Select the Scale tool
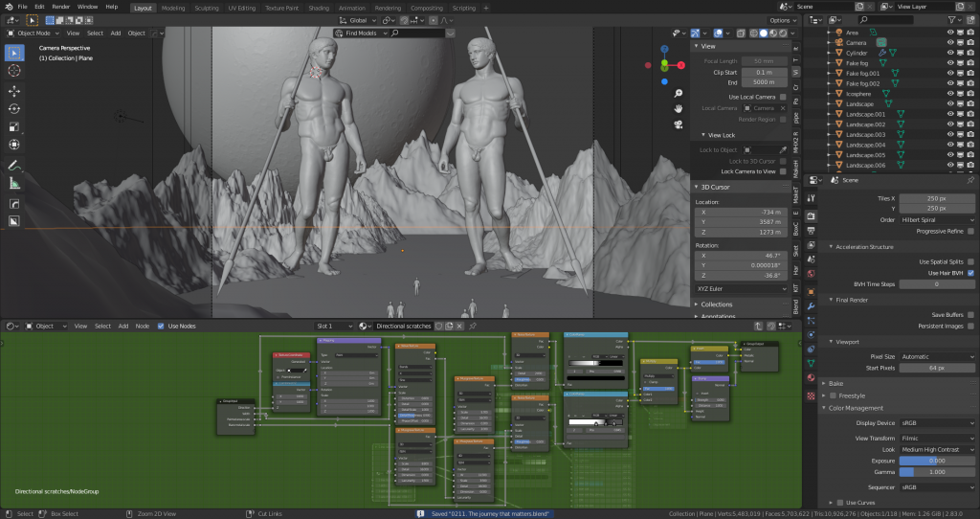Screen dimensions: 980x519 [x=13, y=126]
